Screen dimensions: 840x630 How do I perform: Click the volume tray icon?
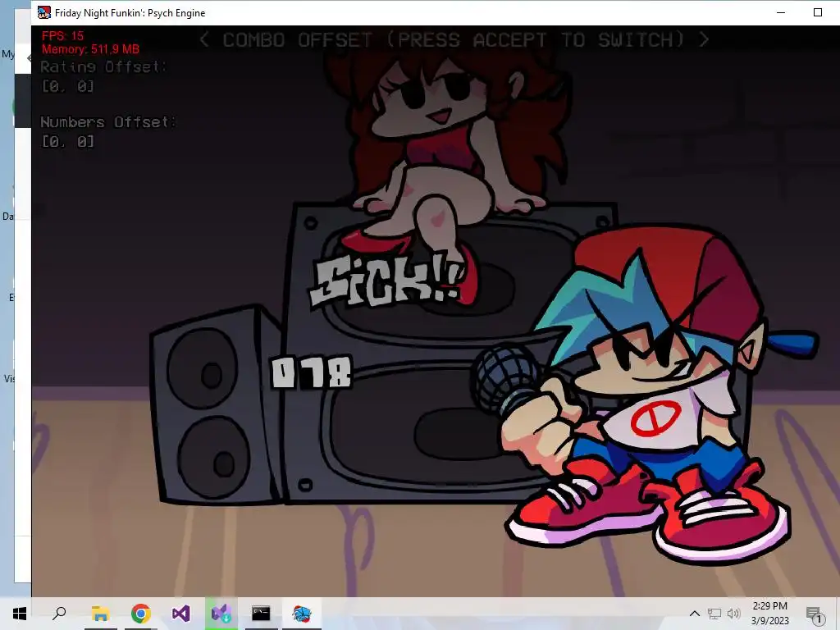coord(733,614)
